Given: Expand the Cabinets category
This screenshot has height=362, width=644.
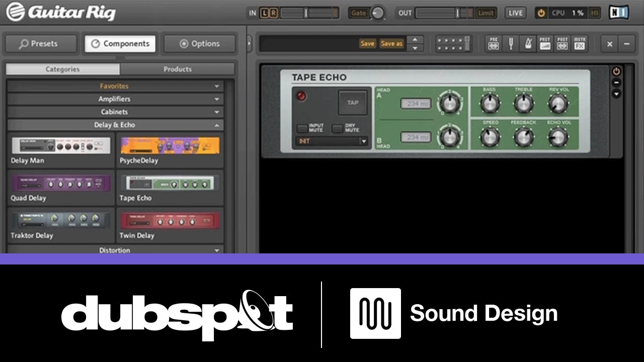Looking at the screenshot, I should [115, 112].
